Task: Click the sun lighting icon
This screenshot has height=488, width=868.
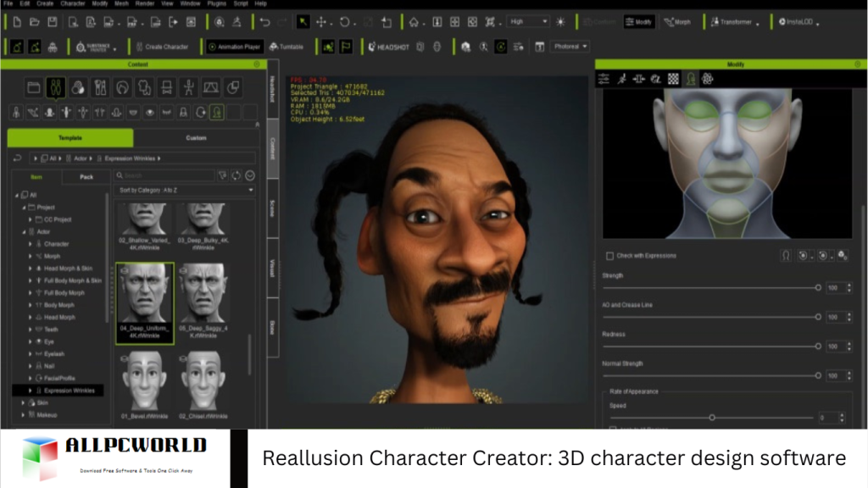Action: (560, 22)
